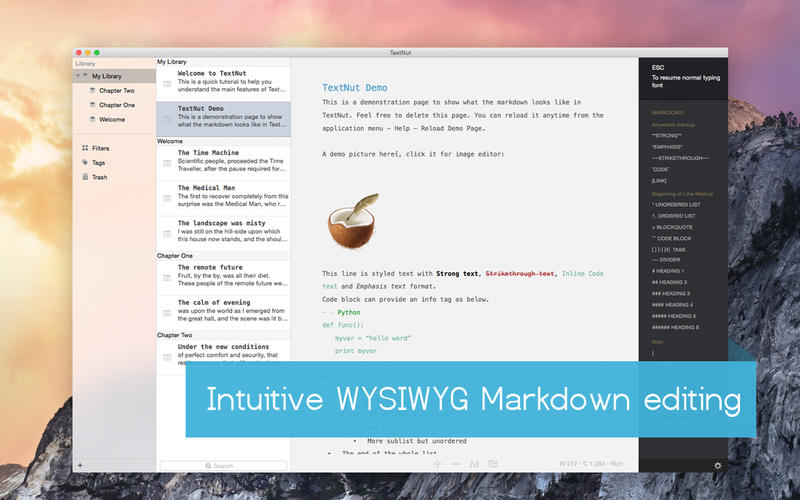
Task: Insert ~~STRIKETHROUGH~~ markup from the panel
Action: (x=680, y=158)
